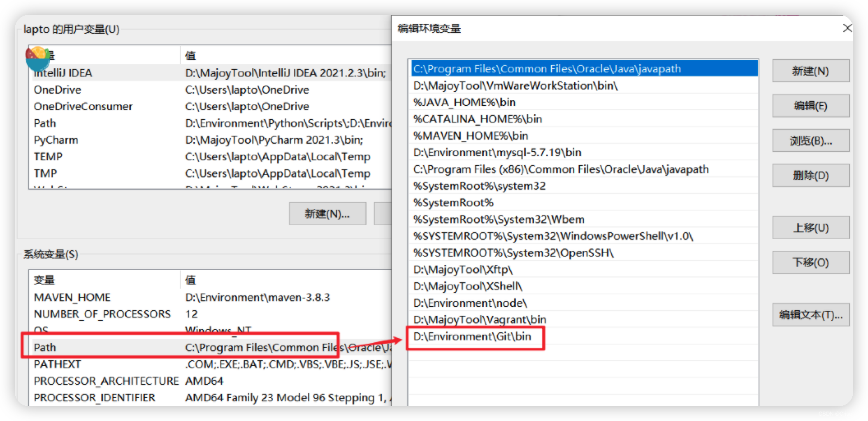
Task: Select the %JAVA_HOME%\bin entry
Action: click(584, 102)
